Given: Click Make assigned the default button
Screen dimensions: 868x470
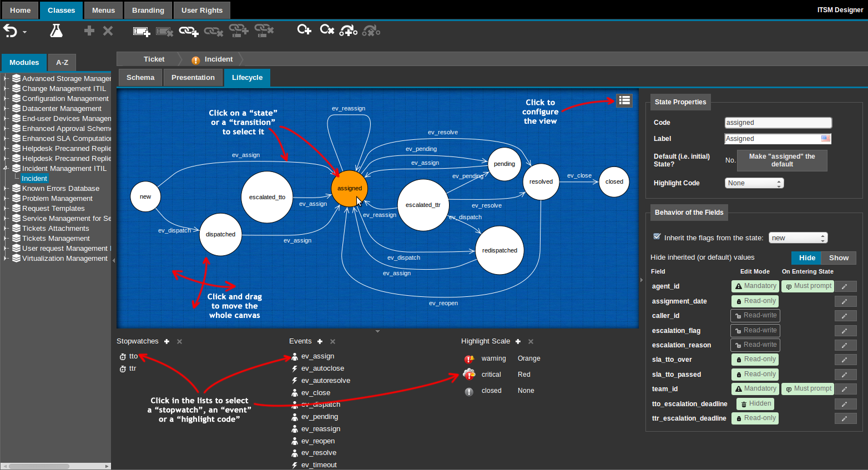Looking at the screenshot, I should (782, 160).
